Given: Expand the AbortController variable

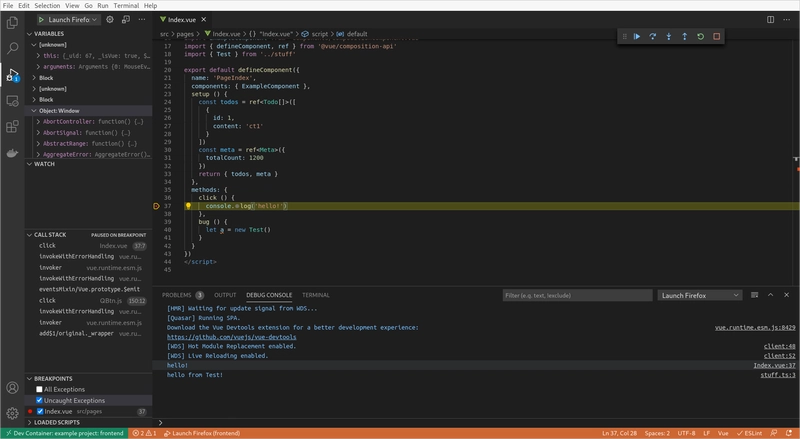Looking at the screenshot, I should (x=38, y=121).
